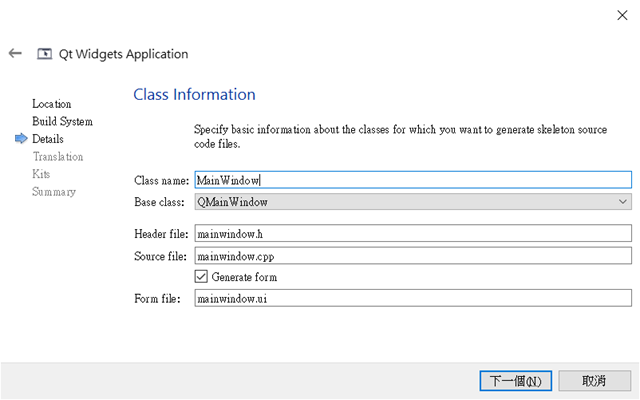Click the Header file text field
The image size is (640, 400).
click(x=413, y=233)
